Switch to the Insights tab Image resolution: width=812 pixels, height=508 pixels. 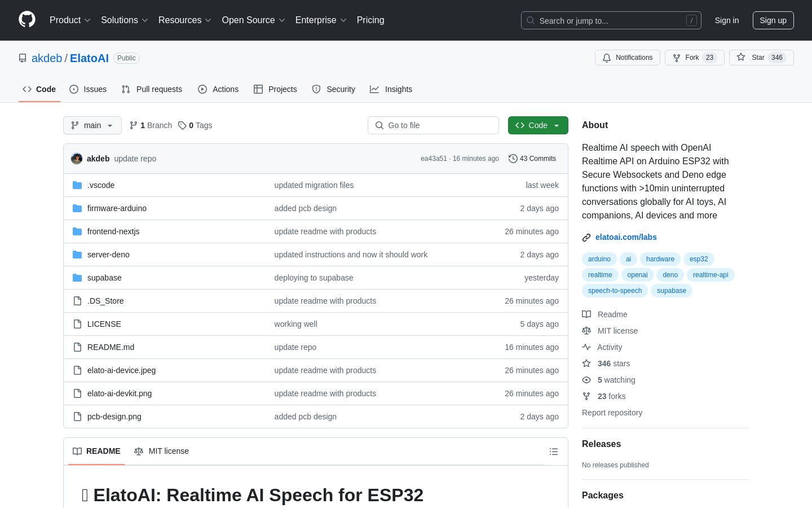[x=391, y=89]
